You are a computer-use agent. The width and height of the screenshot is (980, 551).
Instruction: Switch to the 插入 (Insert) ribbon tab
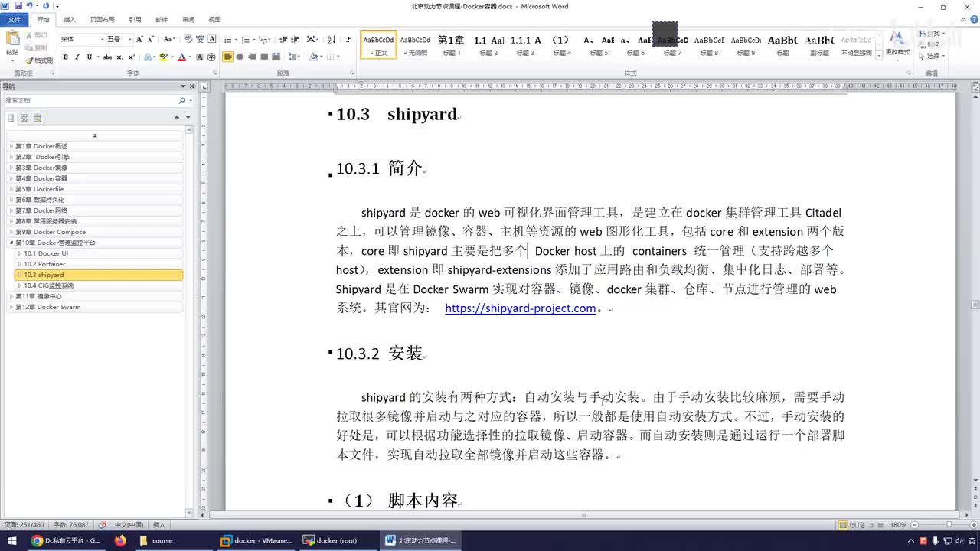70,19
